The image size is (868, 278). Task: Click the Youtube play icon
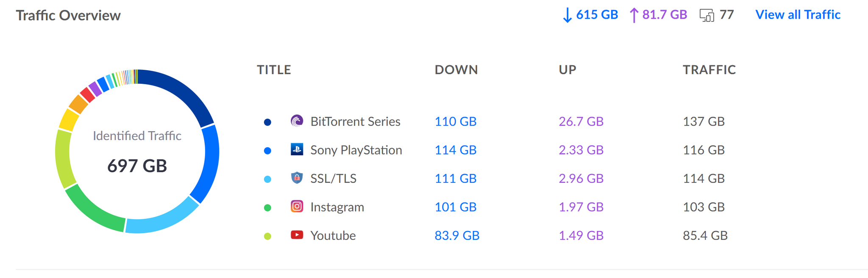[297, 234]
